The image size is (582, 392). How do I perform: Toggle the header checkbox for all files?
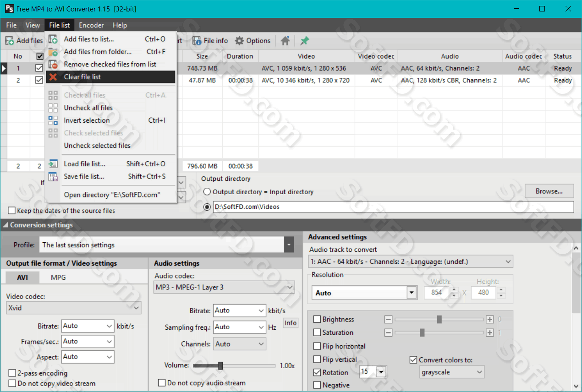tap(40, 56)
